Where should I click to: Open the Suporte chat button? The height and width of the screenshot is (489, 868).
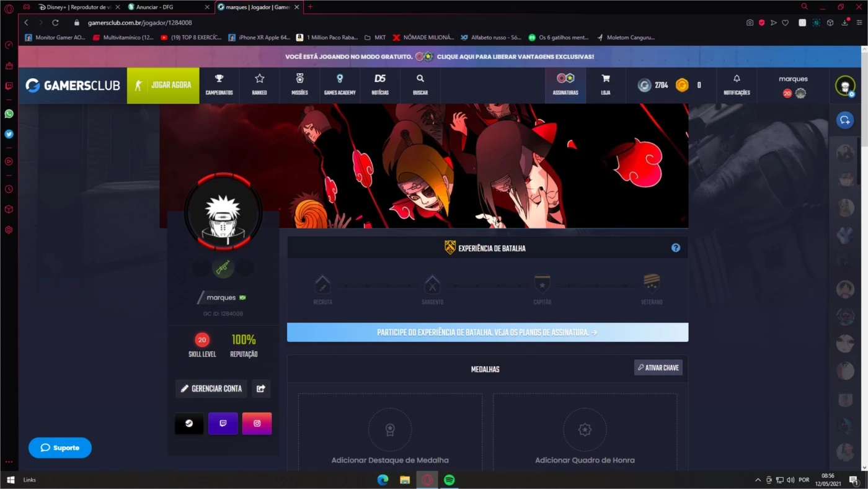coord(60,447)
